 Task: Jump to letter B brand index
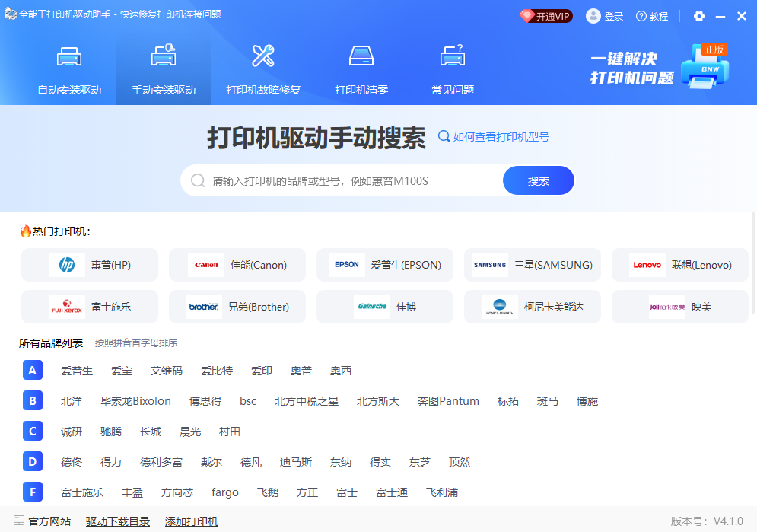33,401
